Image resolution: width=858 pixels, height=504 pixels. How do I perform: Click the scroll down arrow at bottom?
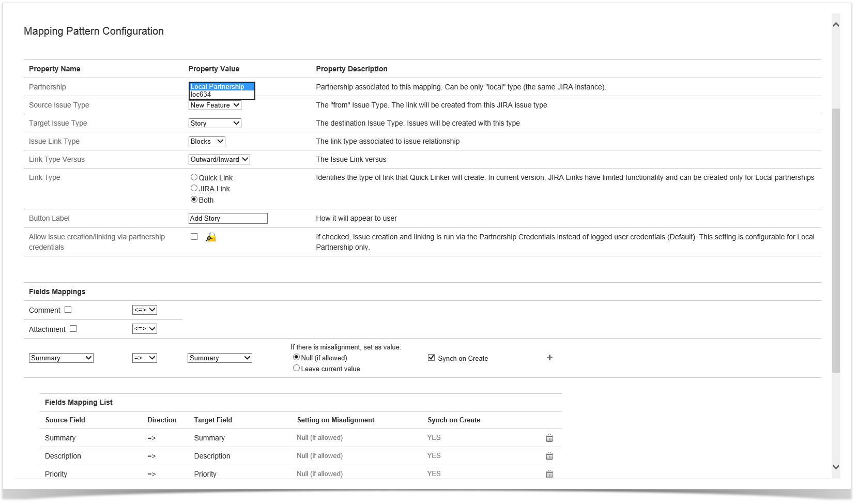click(x=836, y=467)
